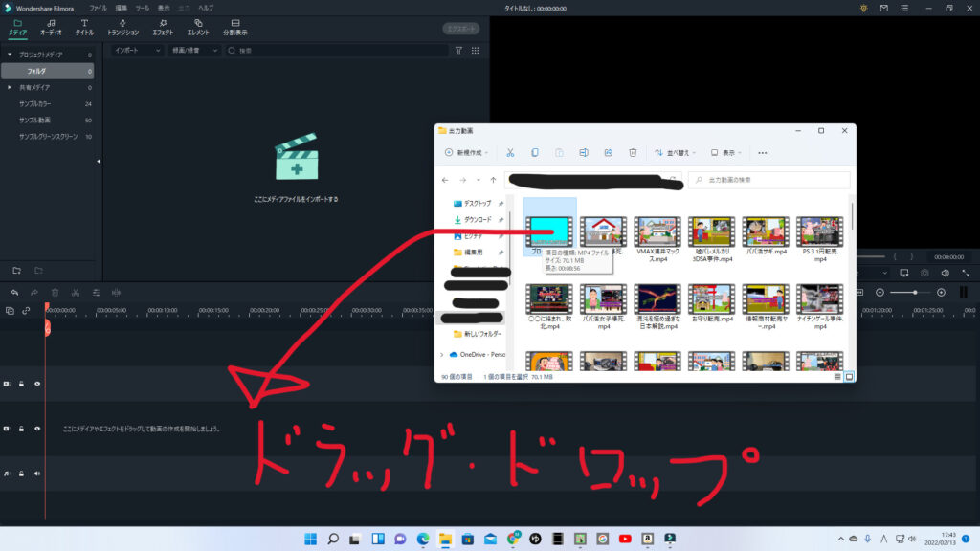Switch to the オーディオ tab
The height and width of the screenshot is (551, 980).
click(x=51, y=28)
